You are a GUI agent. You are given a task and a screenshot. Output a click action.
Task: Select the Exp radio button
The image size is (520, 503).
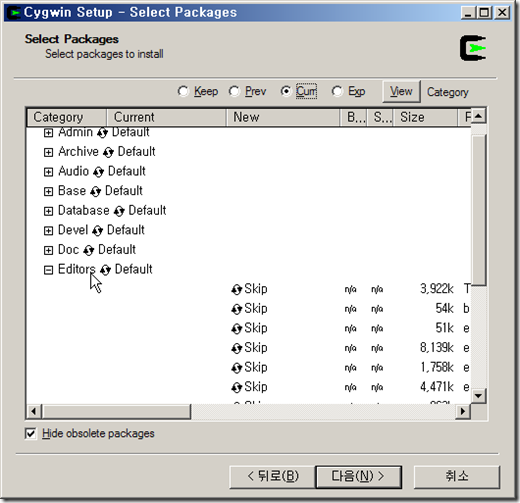pyautogui.click(x=337, y=91)
